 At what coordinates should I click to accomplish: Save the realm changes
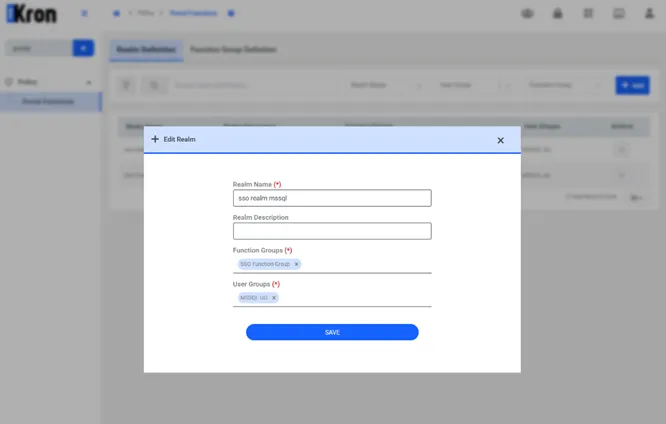(332, 332)
